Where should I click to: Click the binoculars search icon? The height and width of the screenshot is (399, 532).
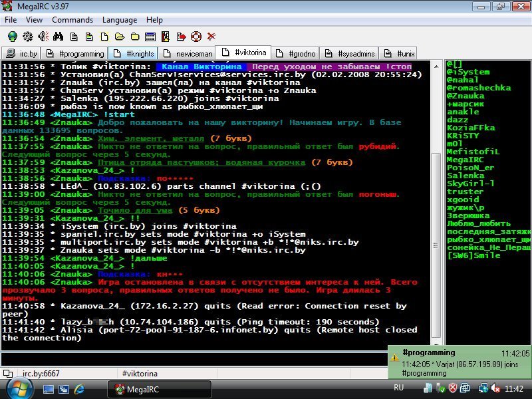coord(59,37)
